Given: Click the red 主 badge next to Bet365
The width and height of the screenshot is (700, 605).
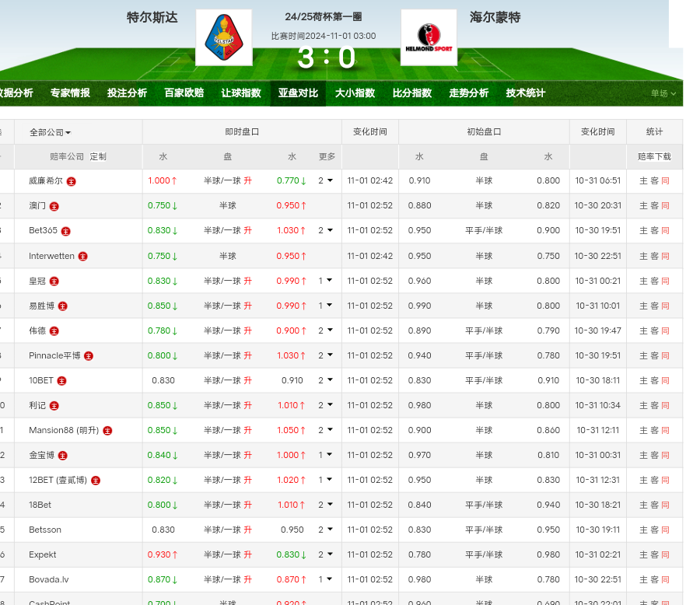Looking at the screenshot, I should [x=65, y=231].
